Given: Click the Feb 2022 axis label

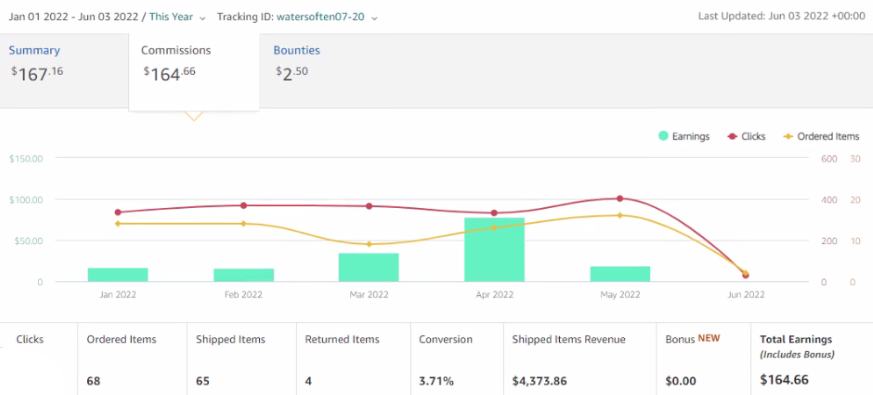Looking at the screenshot, I should [x=244, y=295].
